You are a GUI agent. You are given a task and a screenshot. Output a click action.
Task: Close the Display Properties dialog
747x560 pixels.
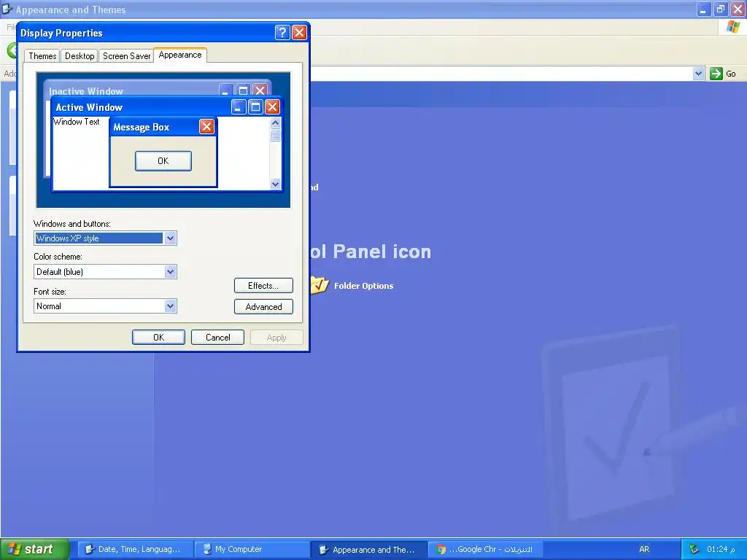point(299,32)
